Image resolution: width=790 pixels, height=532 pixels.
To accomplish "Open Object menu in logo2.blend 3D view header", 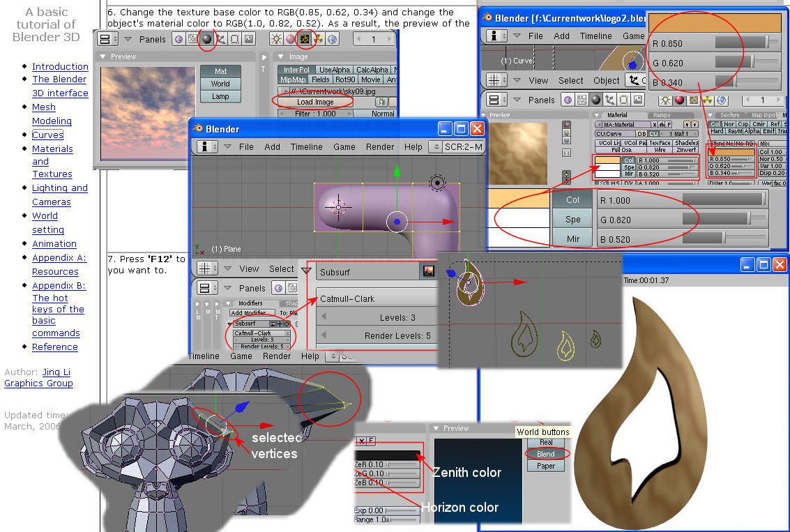I will tap(606, 80).
